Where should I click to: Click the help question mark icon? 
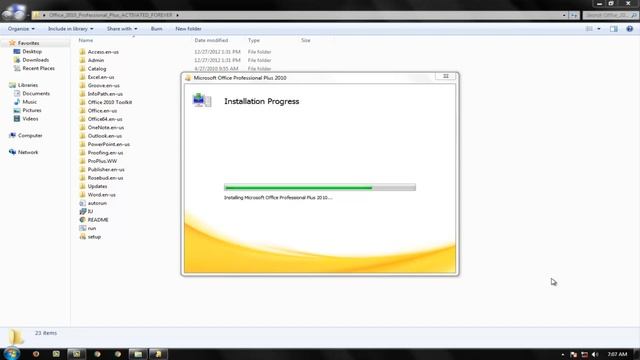tap(629, 29)
